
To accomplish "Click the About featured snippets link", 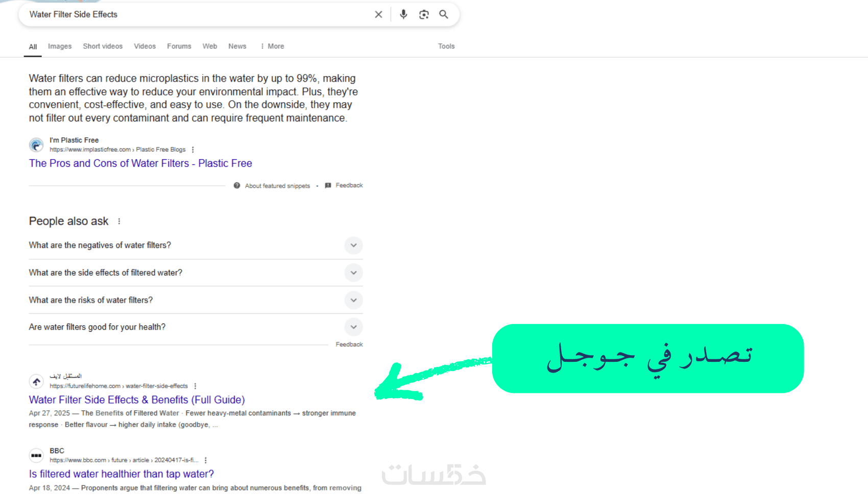I will [277, 186].
